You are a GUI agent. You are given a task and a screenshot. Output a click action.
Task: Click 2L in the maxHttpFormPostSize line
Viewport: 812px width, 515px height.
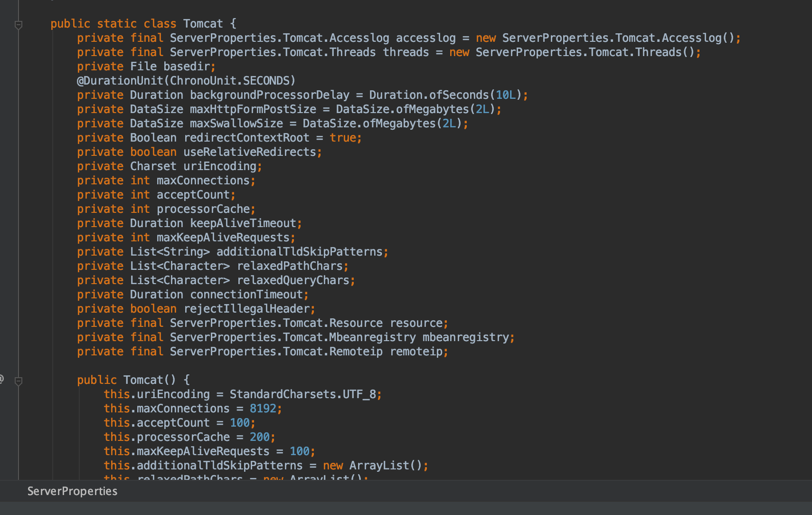(x=482, y=109)
